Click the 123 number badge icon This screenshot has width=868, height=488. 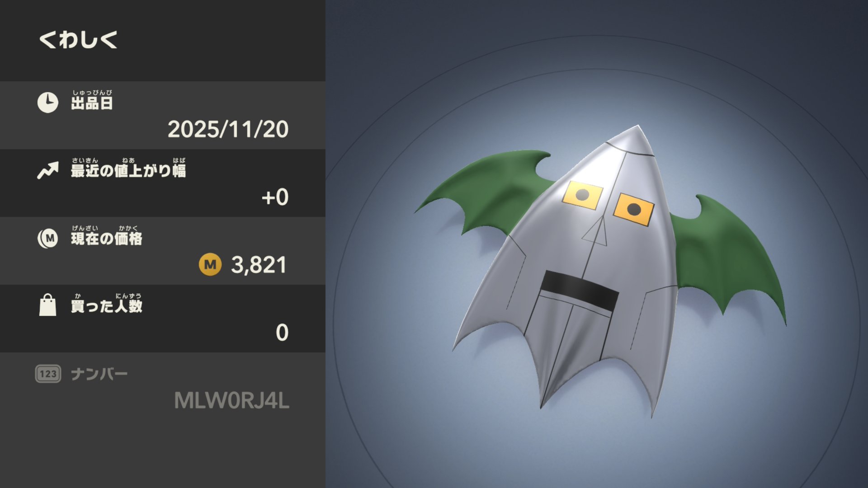(48, 374)
